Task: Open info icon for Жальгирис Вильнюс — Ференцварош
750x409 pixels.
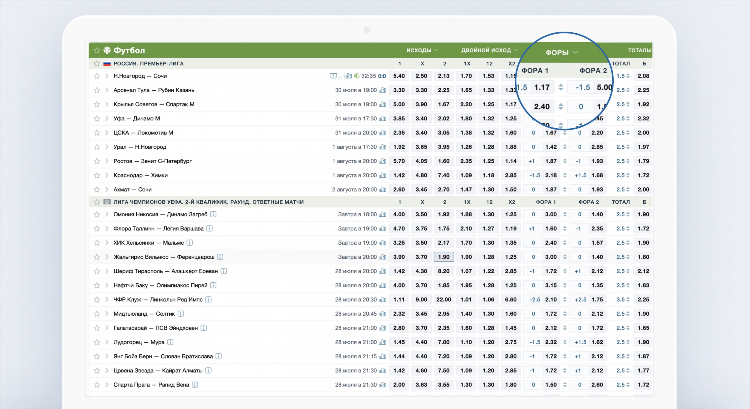Action: (220, 257)
